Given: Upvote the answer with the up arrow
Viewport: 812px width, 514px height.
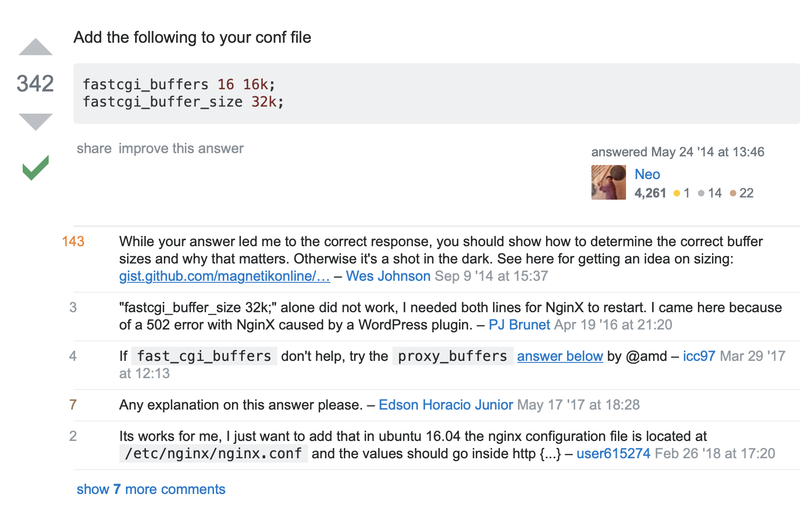Looking at the screenshot, I should [36, 47].
